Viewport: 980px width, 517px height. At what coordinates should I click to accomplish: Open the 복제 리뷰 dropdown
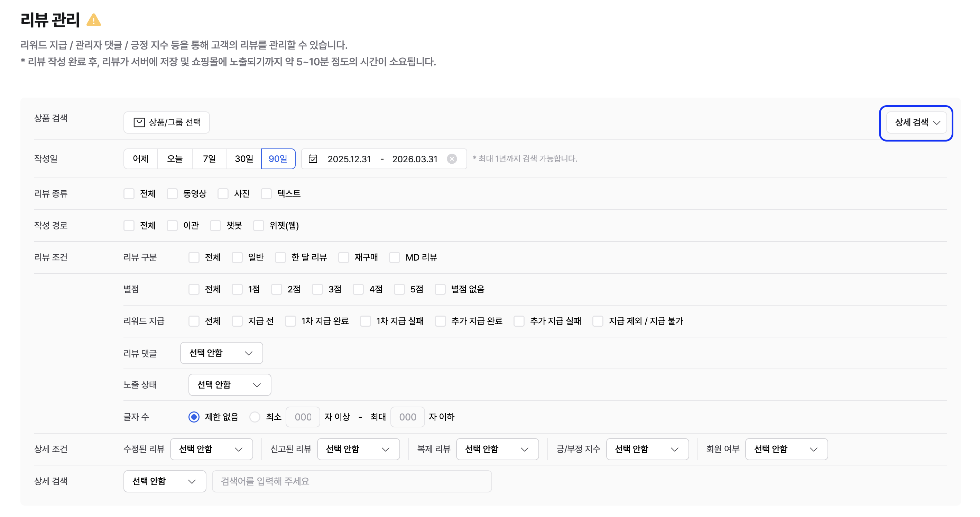click(x=498, y=450)
